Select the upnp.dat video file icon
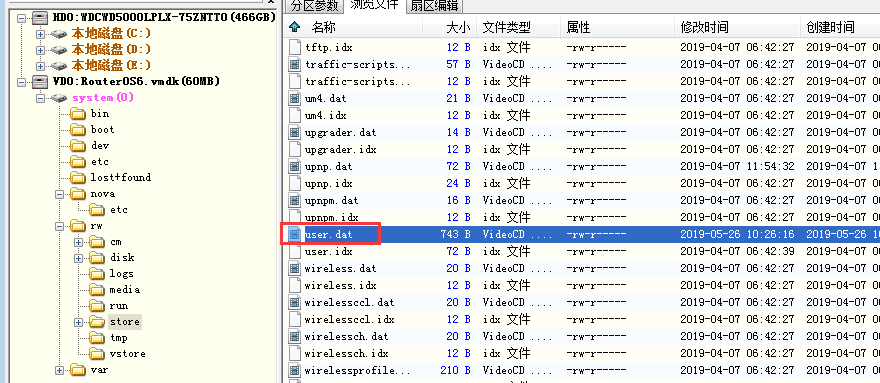The width and height of the screenshot is (880, 383). (x=295, y=166)
